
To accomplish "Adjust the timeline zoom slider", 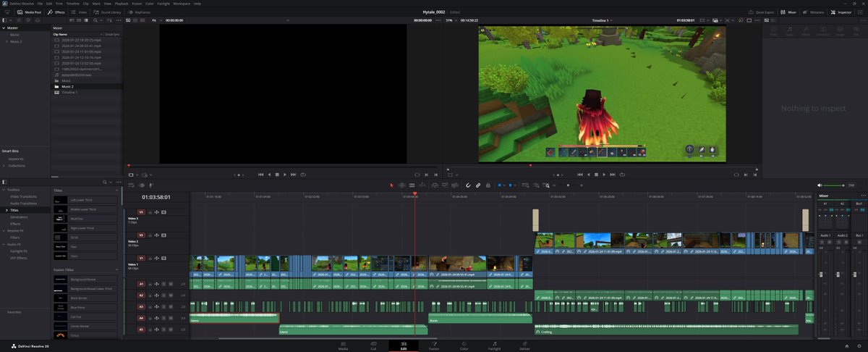I will (x=568, y=185).
